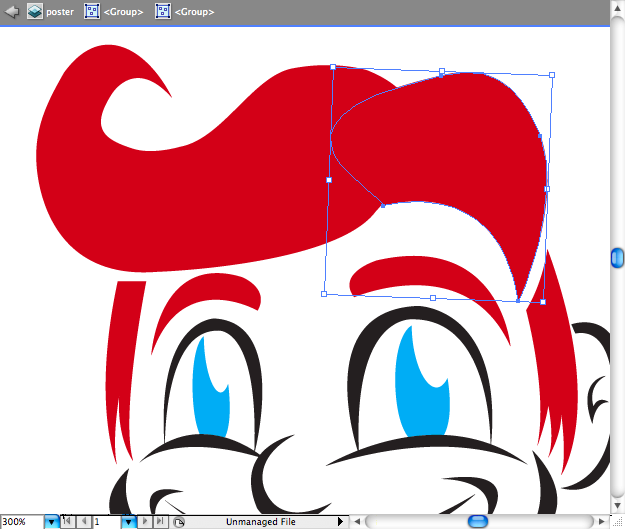The height and width of the screenshot is (529, 625).
Task: Go to the first artboard
Action: [x=68, y=521]
